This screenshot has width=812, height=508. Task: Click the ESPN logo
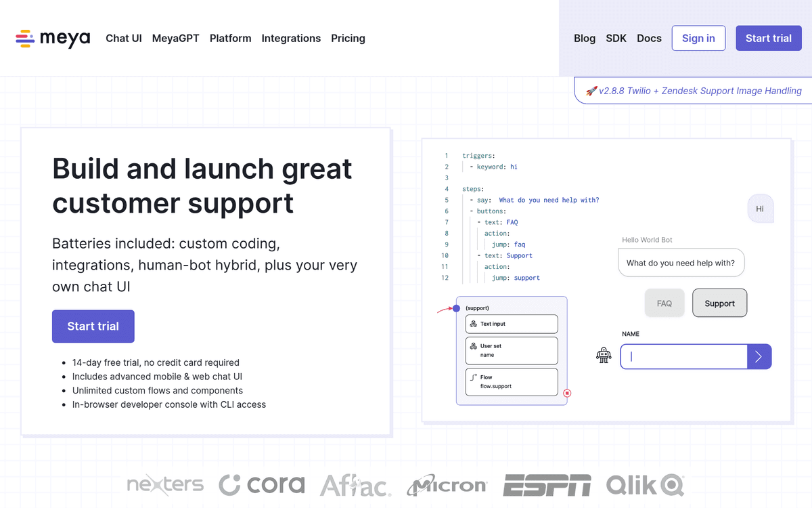547,485
